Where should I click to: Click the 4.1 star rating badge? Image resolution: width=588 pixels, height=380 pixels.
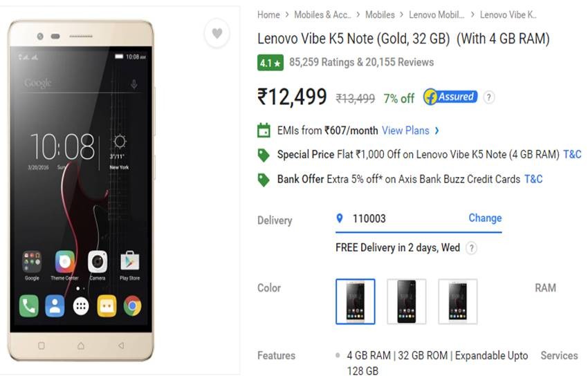click(270, 63)
